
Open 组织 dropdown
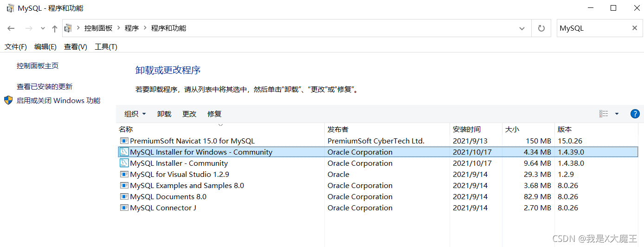135,114
